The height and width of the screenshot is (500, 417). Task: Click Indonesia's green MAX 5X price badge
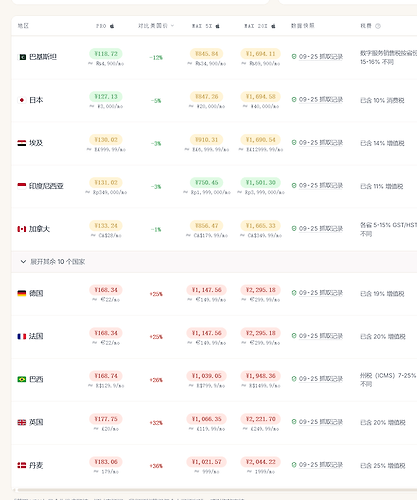(x=207, y=183)
